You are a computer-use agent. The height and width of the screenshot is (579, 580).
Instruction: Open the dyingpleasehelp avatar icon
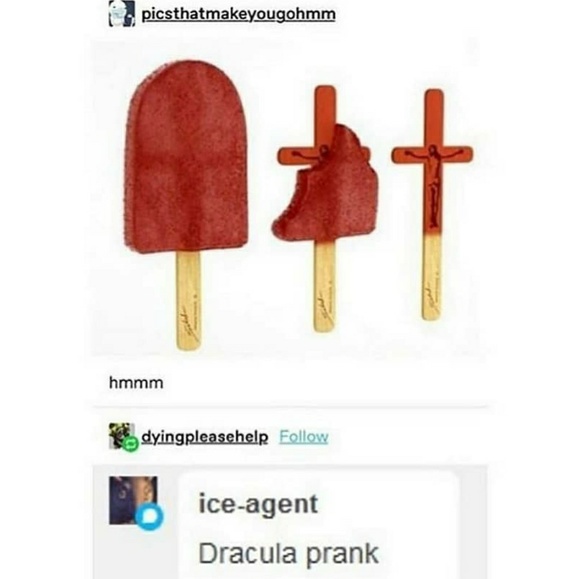[121, 435]
